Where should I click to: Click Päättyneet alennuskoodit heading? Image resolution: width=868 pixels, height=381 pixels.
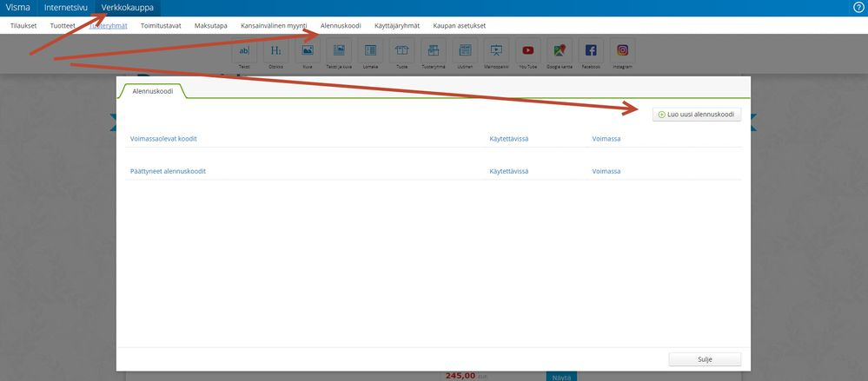[168, 172]
